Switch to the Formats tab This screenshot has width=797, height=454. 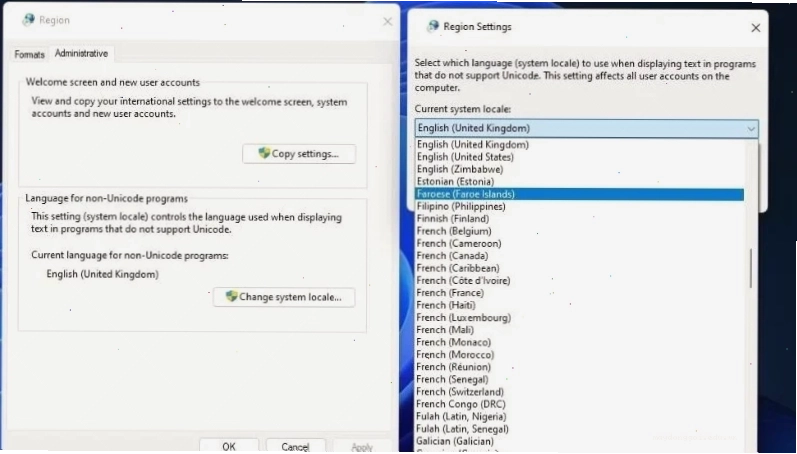click(x=29, y=54)
